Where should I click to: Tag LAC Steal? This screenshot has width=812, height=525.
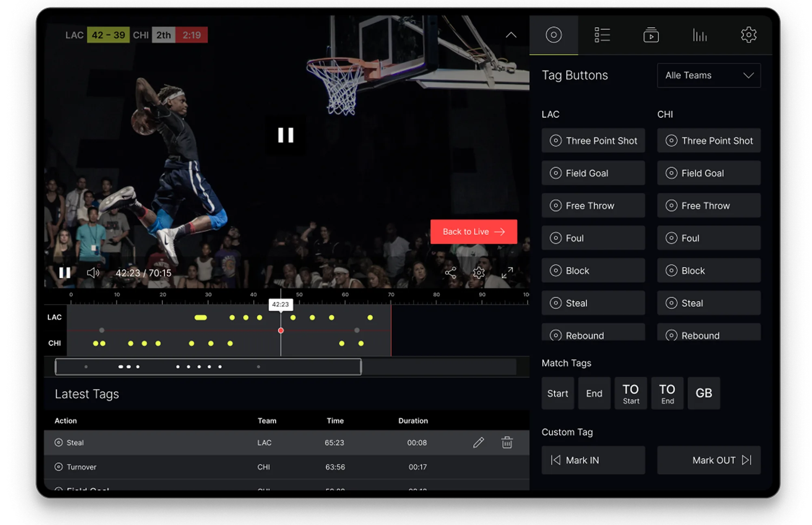593,303
